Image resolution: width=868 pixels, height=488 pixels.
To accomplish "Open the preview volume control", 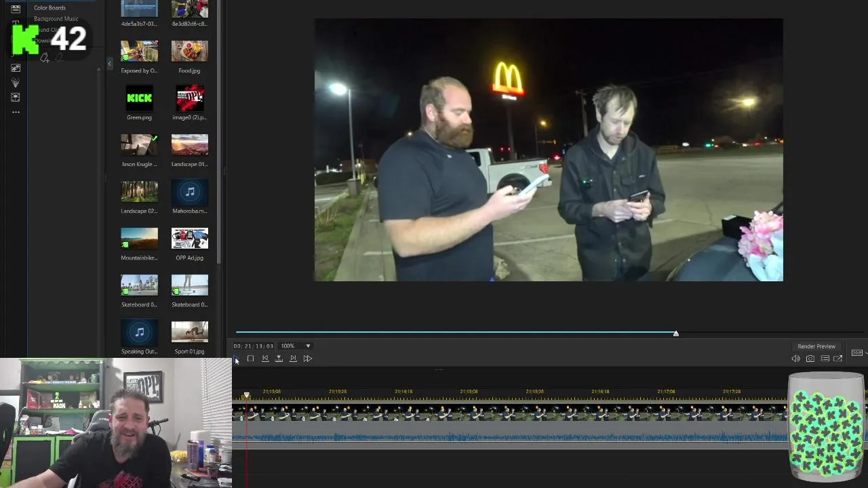I will 795,359.
